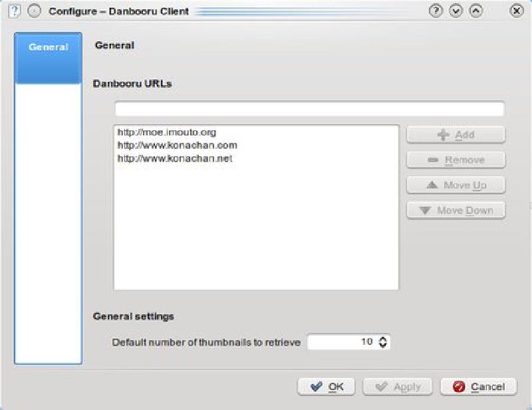Select the http://www.konachan.com entry
This screenshot has width=532, height=410.
[177, 146]
